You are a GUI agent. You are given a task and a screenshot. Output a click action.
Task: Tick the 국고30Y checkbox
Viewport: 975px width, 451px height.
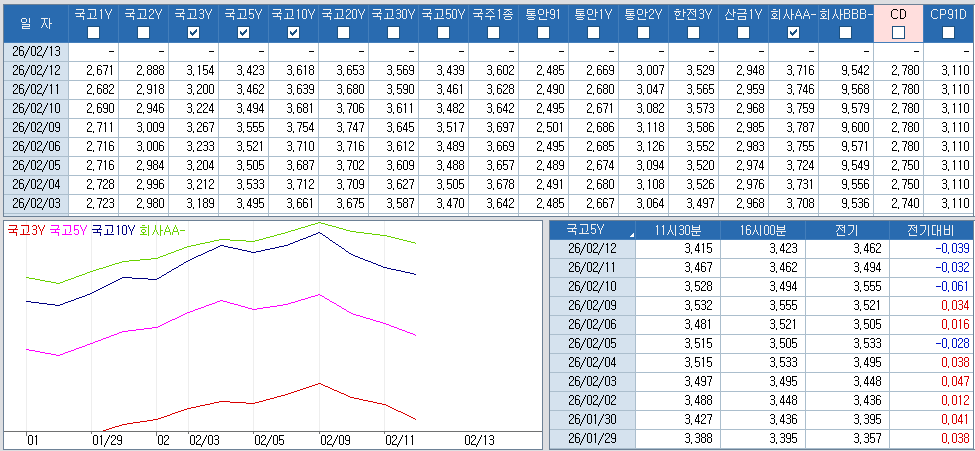click(x=393, y=33)
